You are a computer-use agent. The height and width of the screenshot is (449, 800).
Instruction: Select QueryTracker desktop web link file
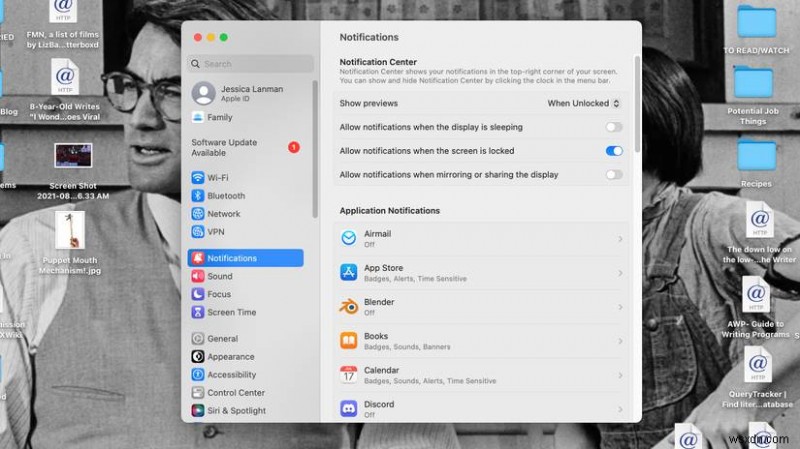tap(757, 364)
